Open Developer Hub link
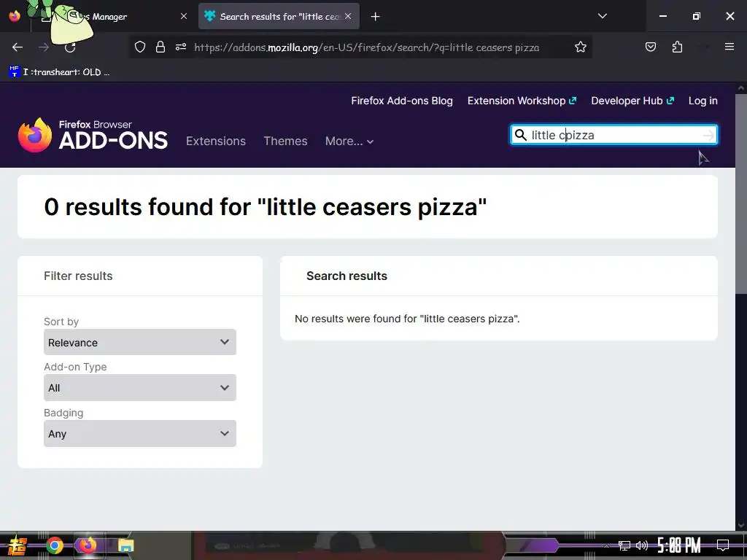747x560 pixels. click(x=632, y=101)
